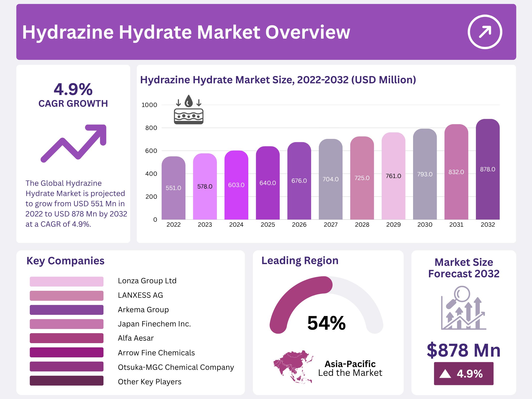
Task: Select the 2022 bar labeled 551.0
Action: pos(174,188)
